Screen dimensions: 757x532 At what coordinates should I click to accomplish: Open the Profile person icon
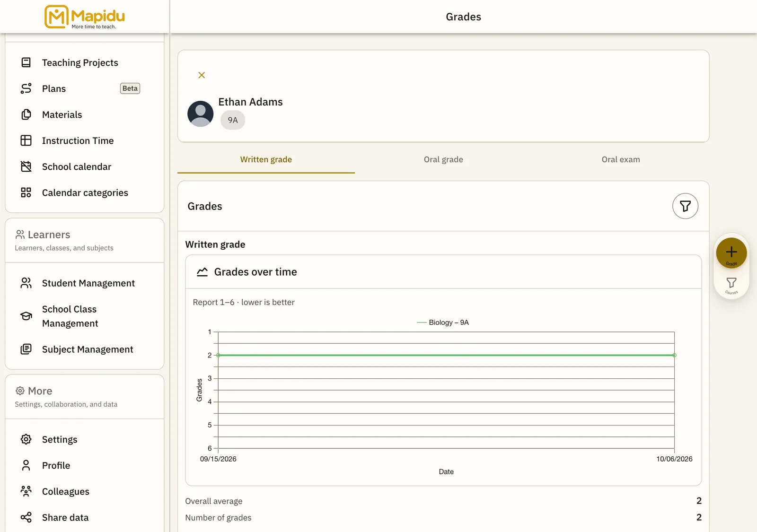coord(26,465)
